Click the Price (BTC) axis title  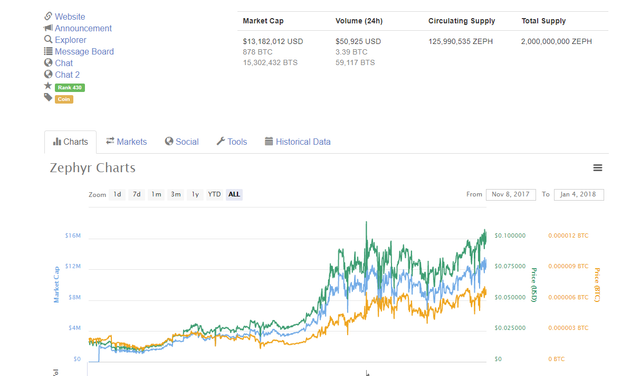[x=597, y=285]
